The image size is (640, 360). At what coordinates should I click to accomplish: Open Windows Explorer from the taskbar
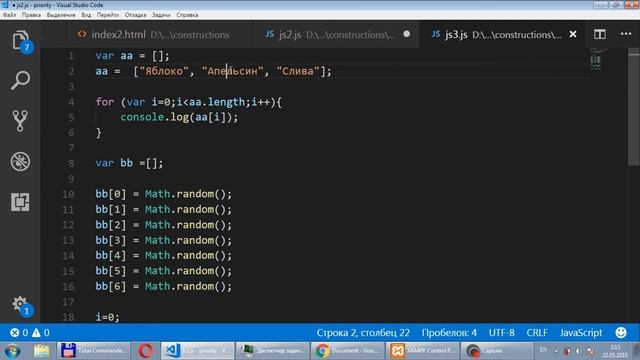point(41,351)
